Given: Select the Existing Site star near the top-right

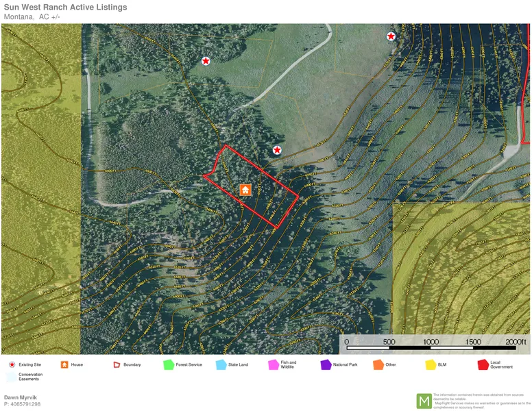Looking at the screenshot, I should (x=391, y=36).
